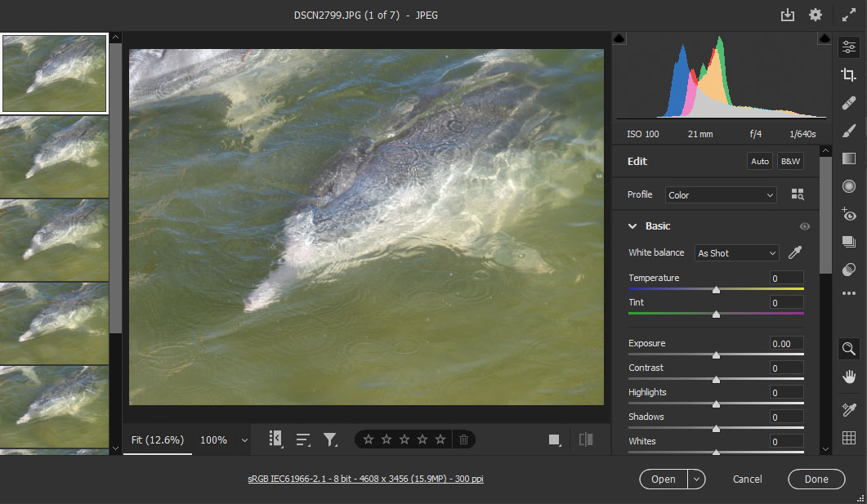Switch to Fit (12.6%) zoom view
Image resolution: width=867 pixels, height=504 pixels.
coord(158,439)
